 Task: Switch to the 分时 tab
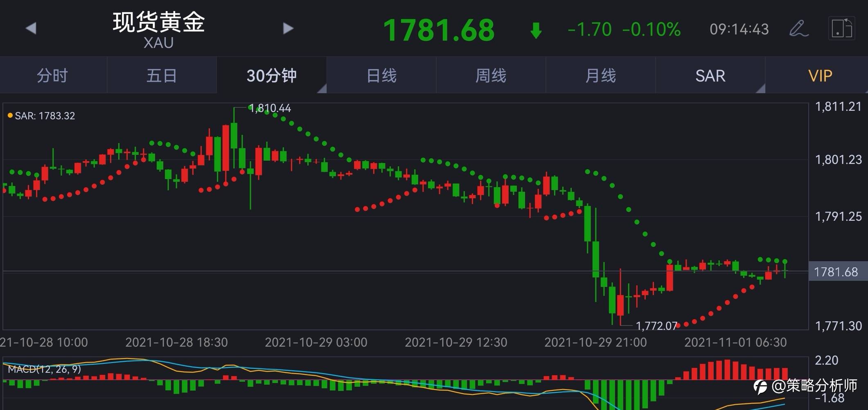[x=53, y=75]
